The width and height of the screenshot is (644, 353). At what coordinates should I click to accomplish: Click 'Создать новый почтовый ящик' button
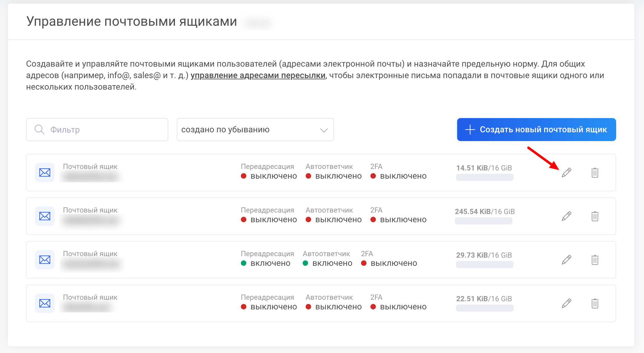tap(536, 130)
